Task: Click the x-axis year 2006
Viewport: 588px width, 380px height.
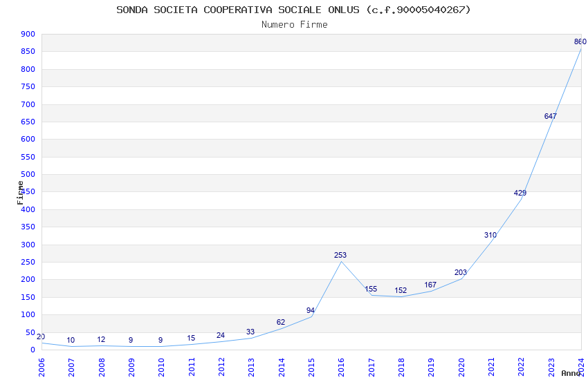Action: pos(42,367)
